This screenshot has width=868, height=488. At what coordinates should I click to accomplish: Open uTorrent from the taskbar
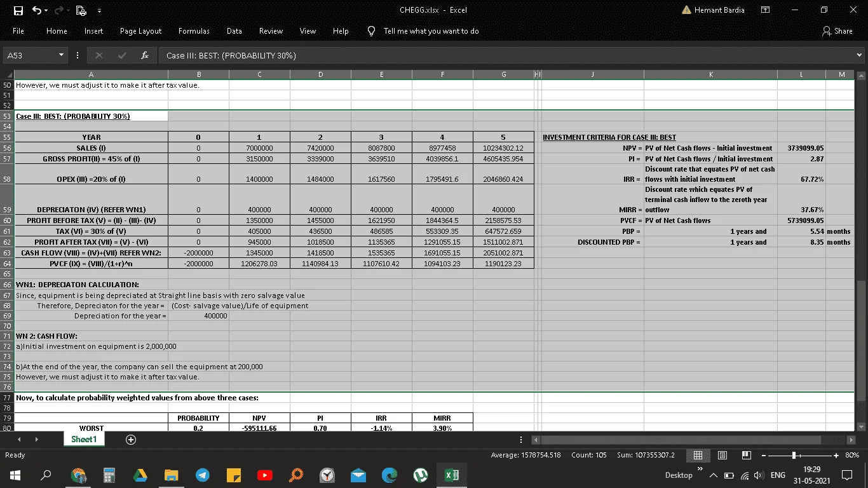click(420, 475)
